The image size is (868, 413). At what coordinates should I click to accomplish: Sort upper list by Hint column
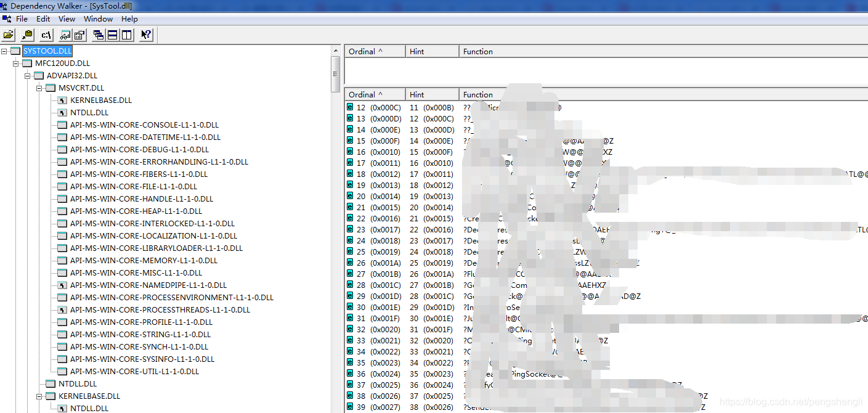pyautogui.click(x=432, y=51)
